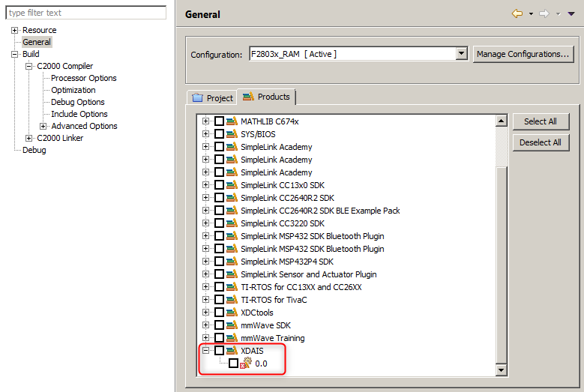Click the SimpleLink CC13x0 SDK product icon

pos(232,184)
